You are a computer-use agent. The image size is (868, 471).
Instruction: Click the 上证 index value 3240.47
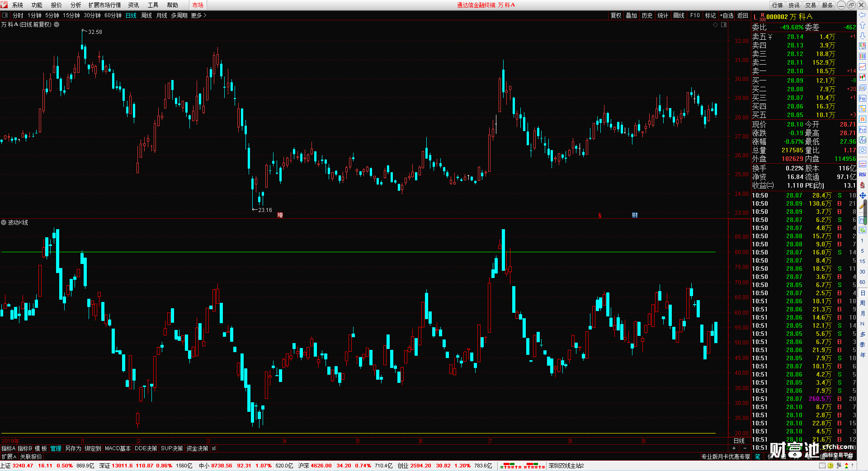(23, 466)
